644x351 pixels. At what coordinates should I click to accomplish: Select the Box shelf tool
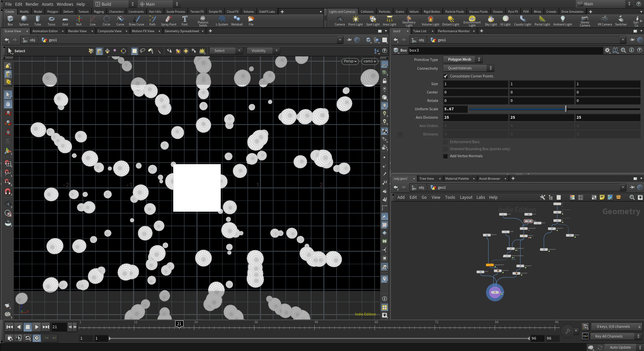(10, 20)
